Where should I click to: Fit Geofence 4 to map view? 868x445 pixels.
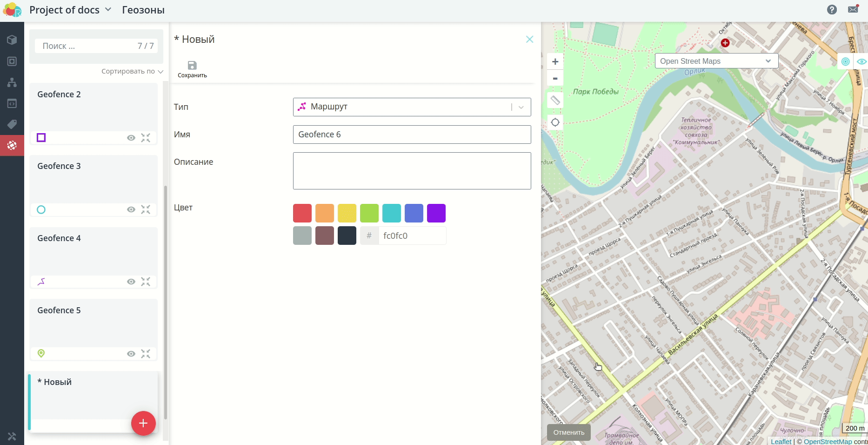146,282
